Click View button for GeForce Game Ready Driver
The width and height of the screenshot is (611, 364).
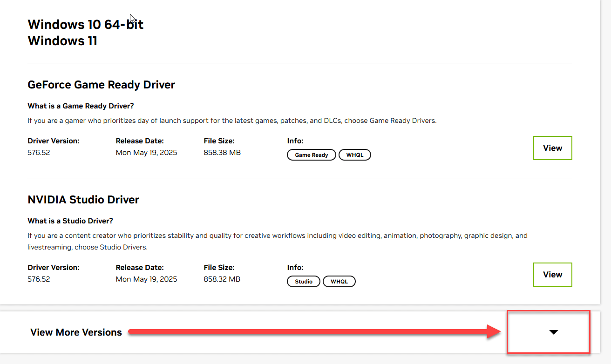(552, 148)
